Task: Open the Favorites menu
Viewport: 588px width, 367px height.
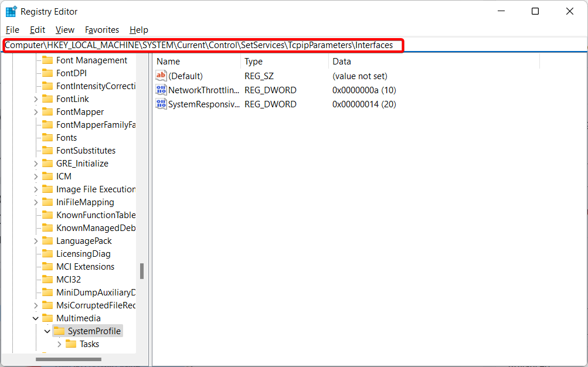Action: [101, 29]
